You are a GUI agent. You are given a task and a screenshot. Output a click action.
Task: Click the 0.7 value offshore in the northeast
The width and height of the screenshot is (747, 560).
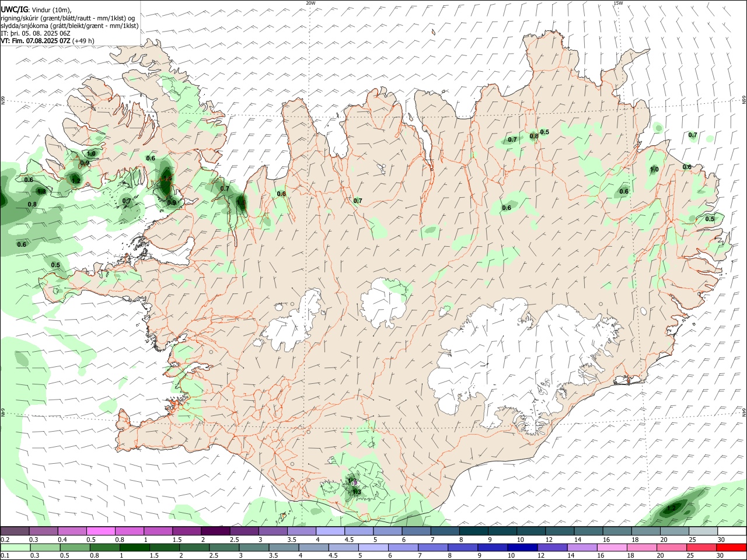693,135
